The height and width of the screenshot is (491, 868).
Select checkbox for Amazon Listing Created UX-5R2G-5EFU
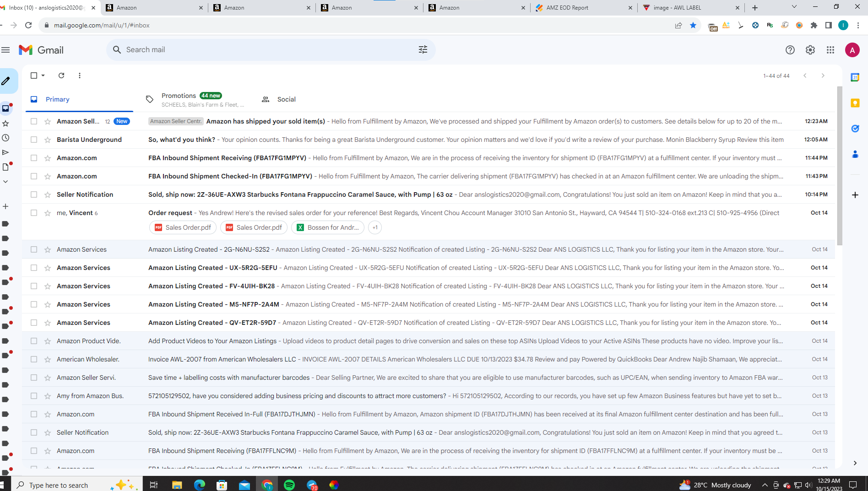(34, 268)
